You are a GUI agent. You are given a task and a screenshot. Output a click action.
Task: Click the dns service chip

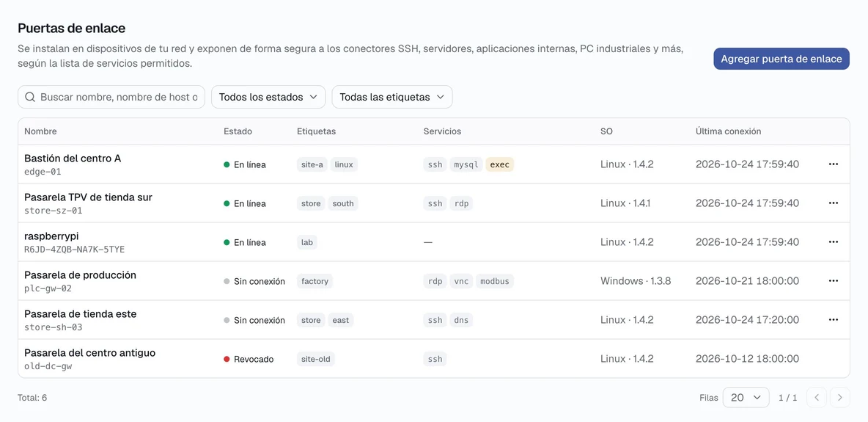461,320
